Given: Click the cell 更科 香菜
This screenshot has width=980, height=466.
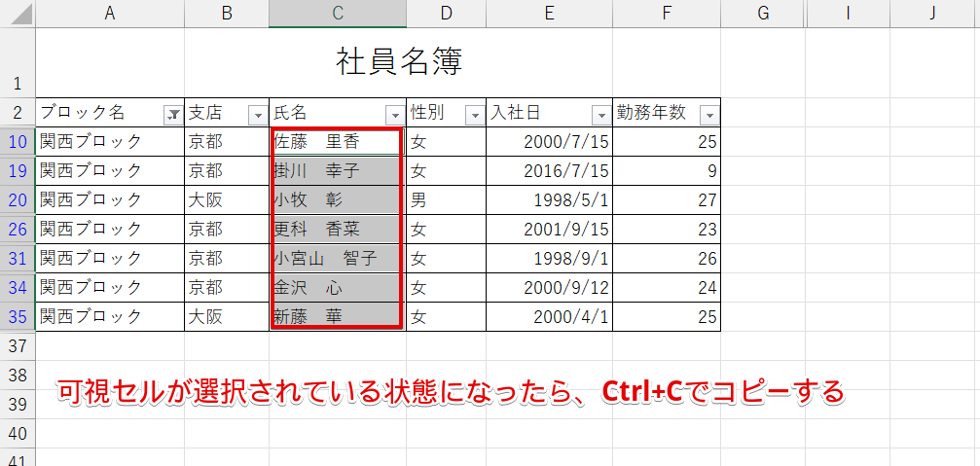Looking at the screenshot, I should click(x=338, y=230).
